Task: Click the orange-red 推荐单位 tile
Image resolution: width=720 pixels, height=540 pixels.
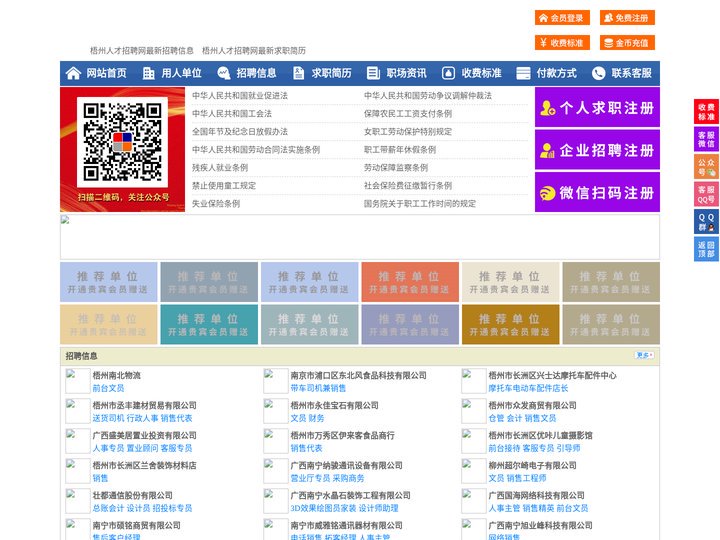Action: (410, 282)
